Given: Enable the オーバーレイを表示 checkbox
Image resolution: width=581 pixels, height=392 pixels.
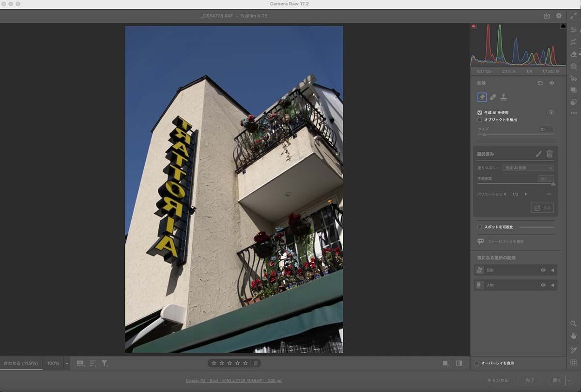Looking at the screenshot, I should pos(477,363).
